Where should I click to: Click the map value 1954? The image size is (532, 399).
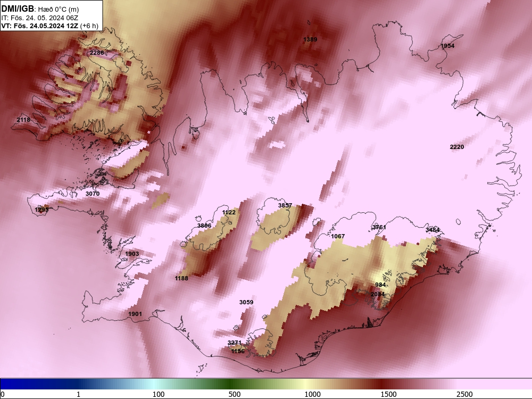click(x=447, y=46)
